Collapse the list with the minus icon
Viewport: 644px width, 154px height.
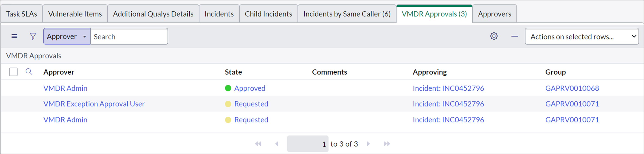515,36
